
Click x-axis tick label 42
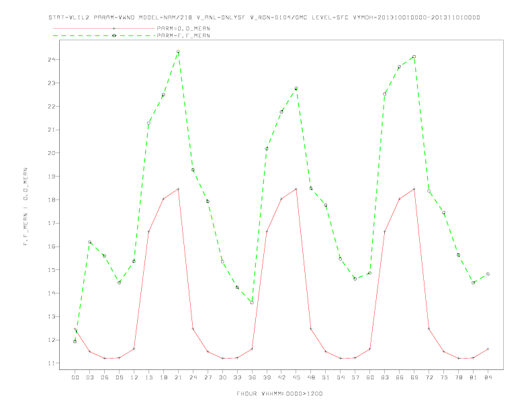click(281, 377)
